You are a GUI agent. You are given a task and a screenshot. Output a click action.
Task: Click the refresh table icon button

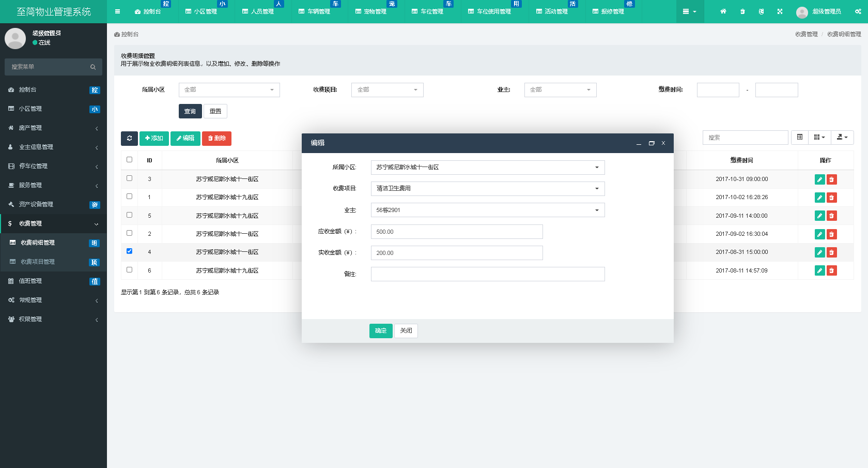coord(129,139)
